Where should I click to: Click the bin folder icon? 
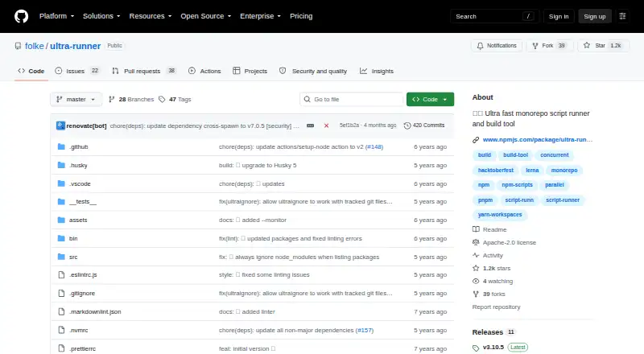coord(61,239)
